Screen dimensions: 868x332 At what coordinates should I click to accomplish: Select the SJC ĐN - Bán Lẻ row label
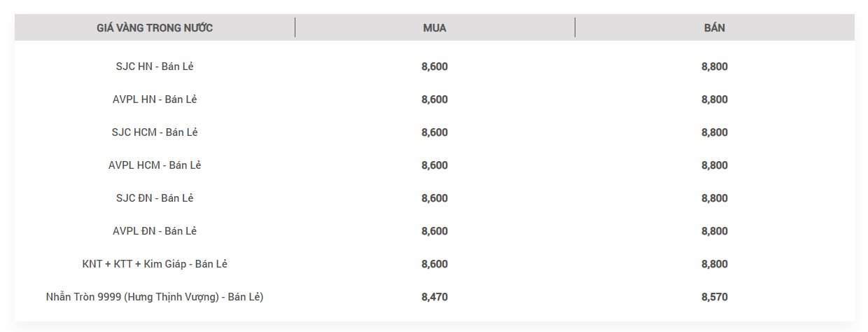tap(155, 198)
